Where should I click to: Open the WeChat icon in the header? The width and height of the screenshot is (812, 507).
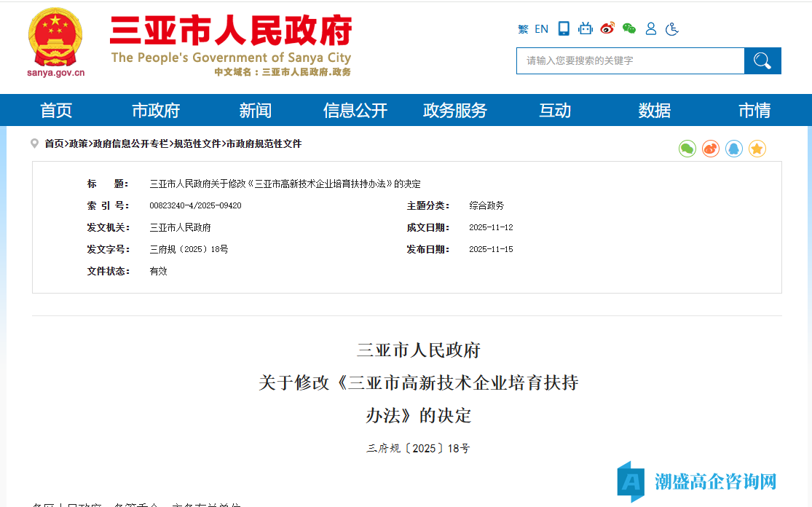click(x=628, y=28)
